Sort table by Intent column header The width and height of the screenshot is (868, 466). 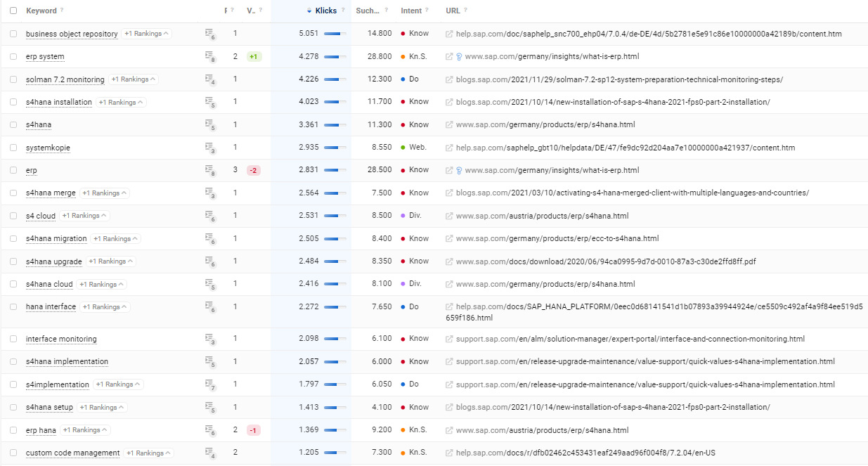tap(411, 11)
